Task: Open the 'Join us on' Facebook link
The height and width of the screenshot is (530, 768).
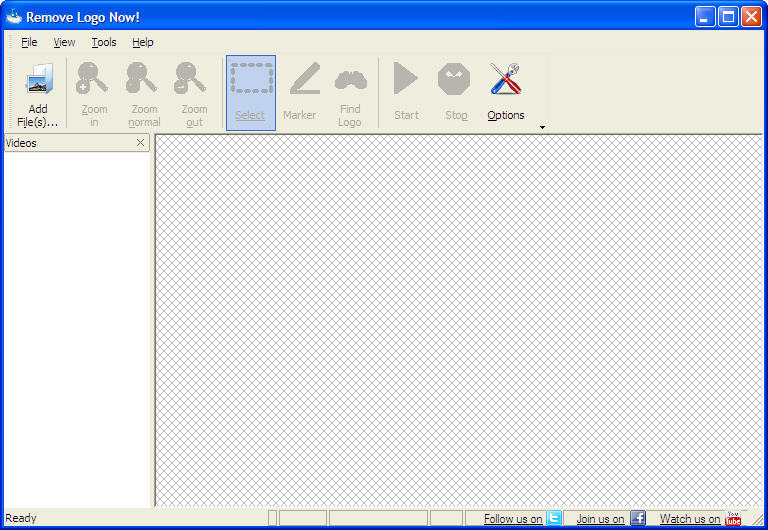Action: click(600, 518)
